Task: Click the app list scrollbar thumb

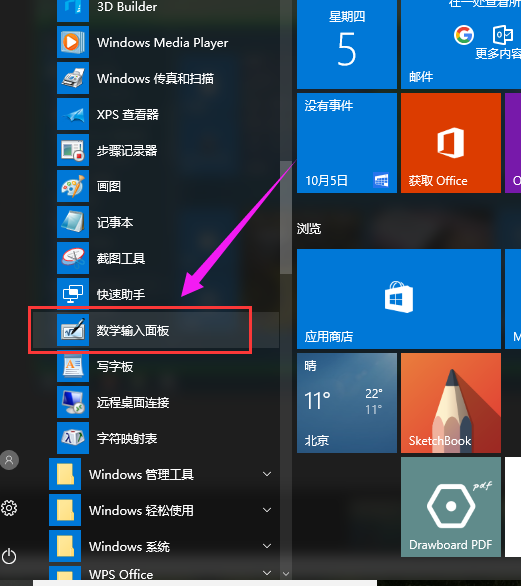Action: coord(286,218)
